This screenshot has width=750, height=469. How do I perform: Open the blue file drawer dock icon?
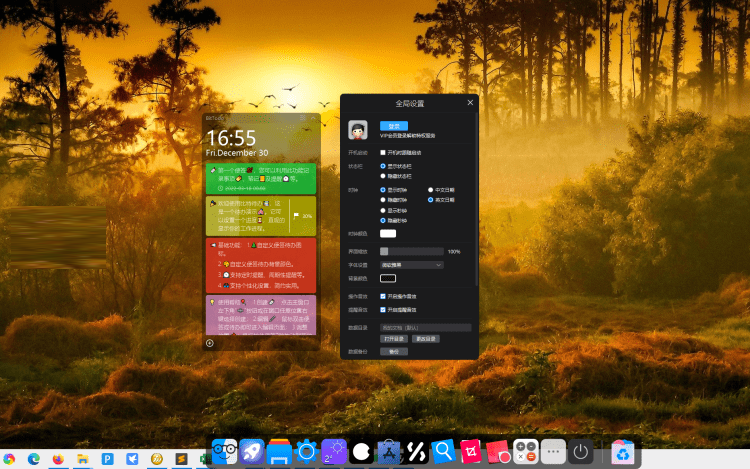coord(279,451)
